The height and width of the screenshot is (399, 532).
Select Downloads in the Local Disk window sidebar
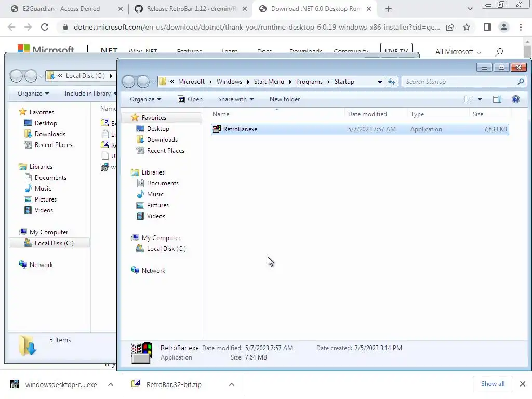[x=50, y=134]
